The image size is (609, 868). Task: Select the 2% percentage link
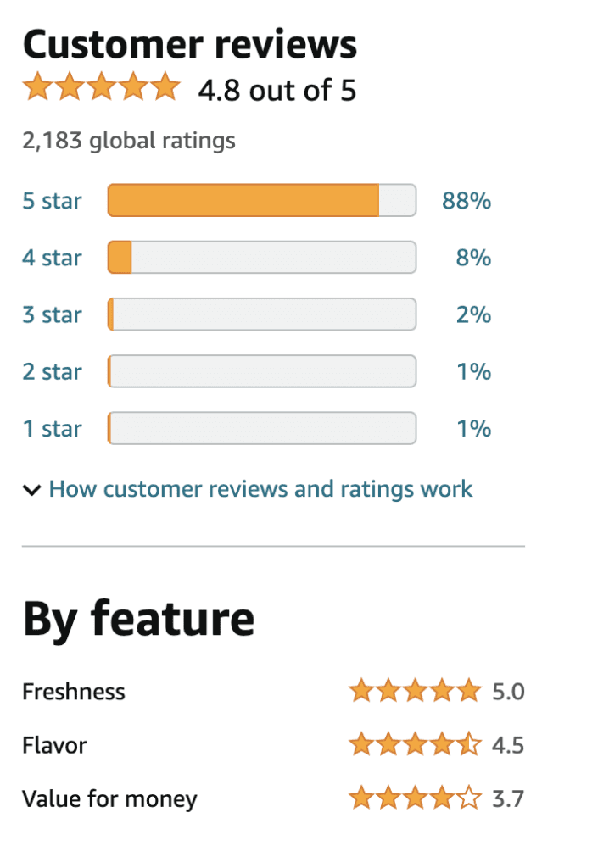474,314
